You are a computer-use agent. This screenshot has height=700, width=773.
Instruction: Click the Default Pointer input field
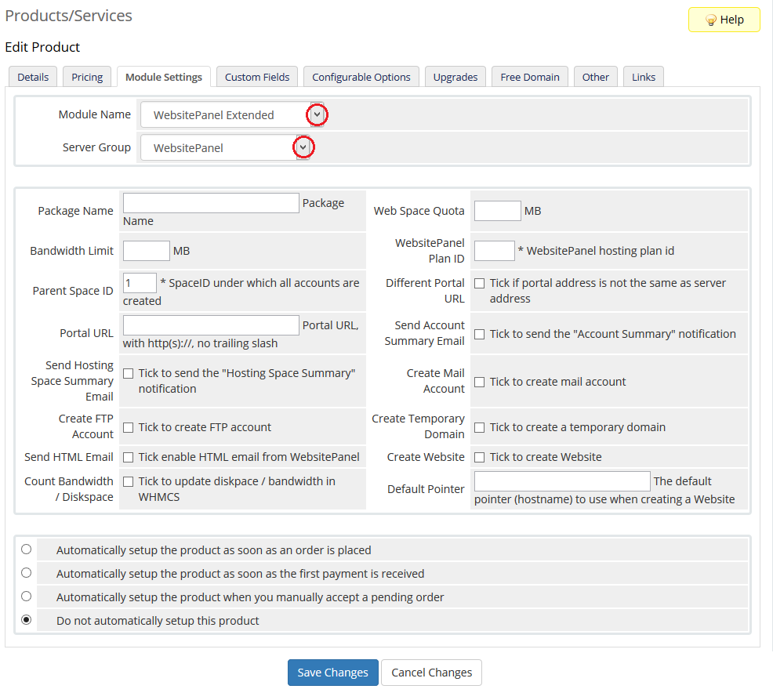coord(562,481)
